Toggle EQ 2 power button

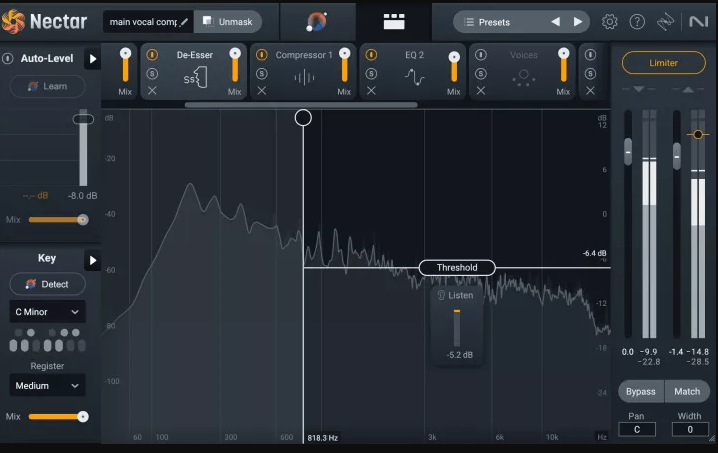(x=371, y=55)
